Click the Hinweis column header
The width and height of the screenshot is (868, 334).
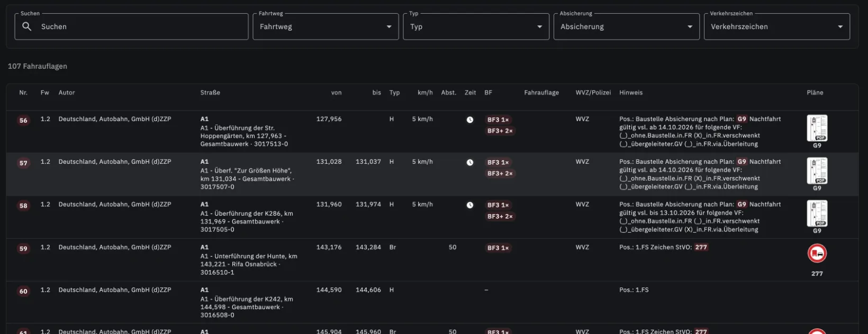click(631, 93)
